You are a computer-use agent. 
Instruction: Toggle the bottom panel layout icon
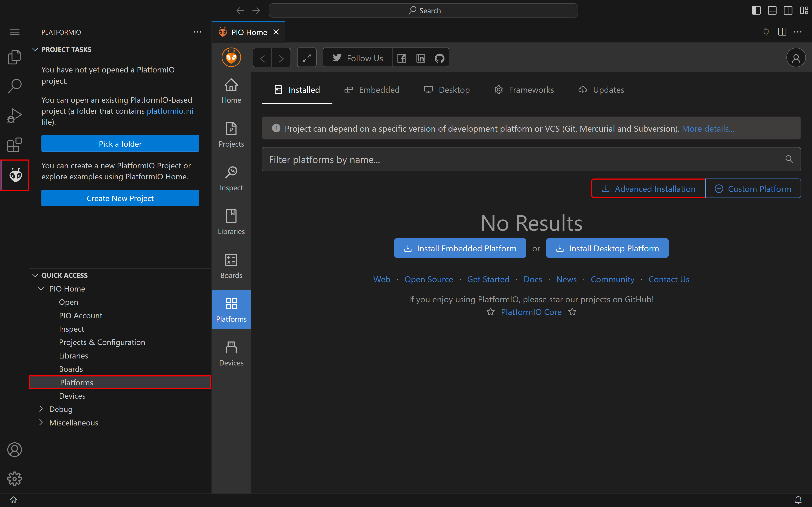pos(772,10)
